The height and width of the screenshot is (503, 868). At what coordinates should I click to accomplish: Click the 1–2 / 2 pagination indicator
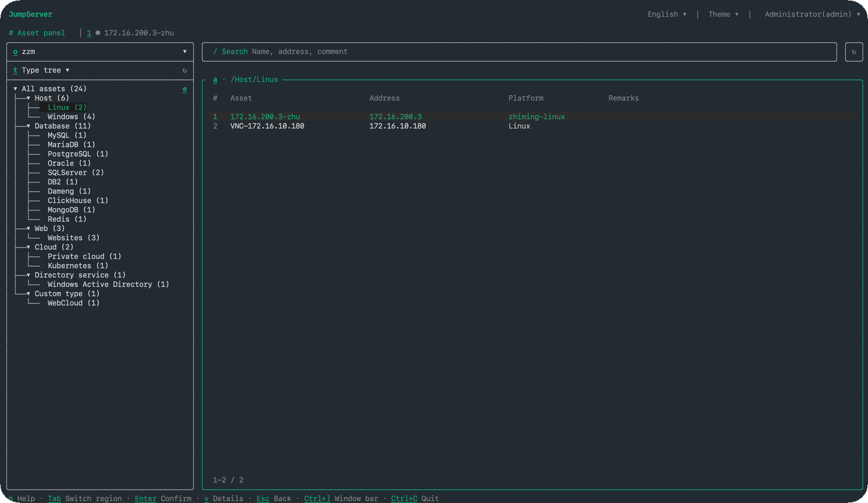point(228,480)
